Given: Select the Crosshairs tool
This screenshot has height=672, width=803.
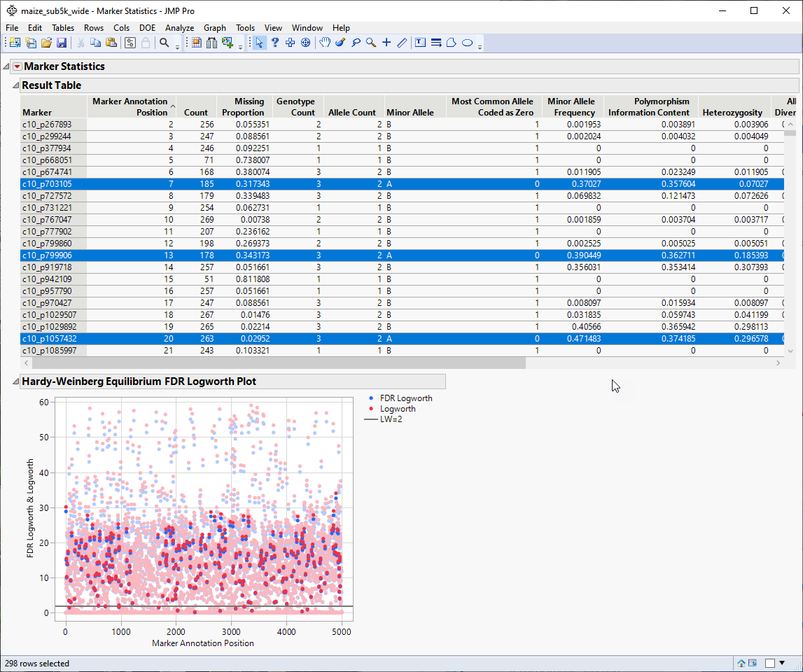Looking at the screenshot, I should coord(386,43).
